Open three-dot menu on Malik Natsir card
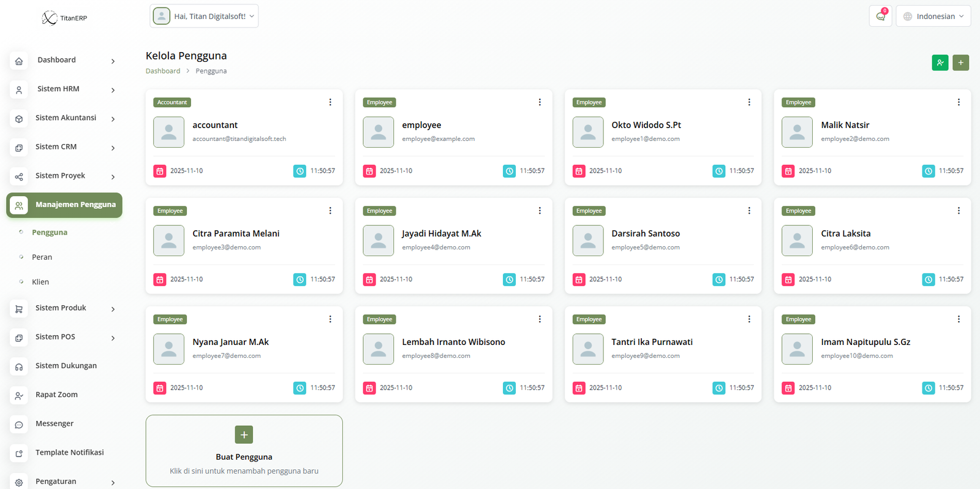 click(959, 102)
